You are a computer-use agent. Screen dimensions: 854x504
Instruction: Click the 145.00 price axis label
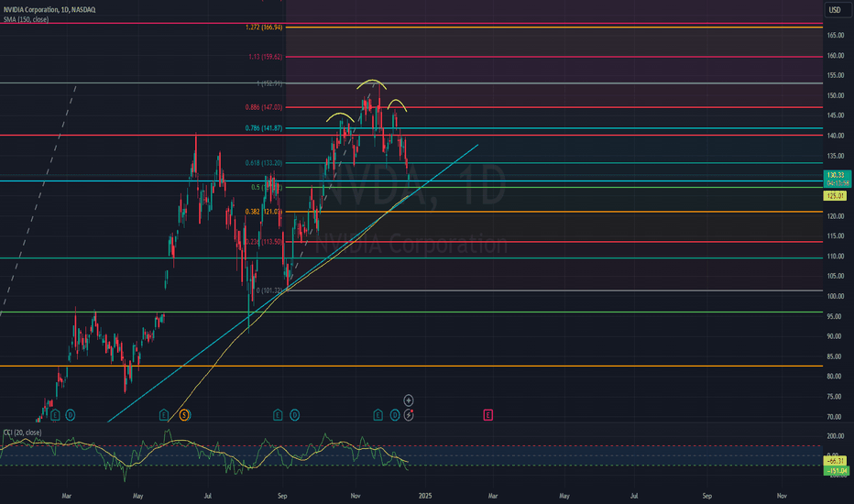pyautogui.click(x=835, y=115)
